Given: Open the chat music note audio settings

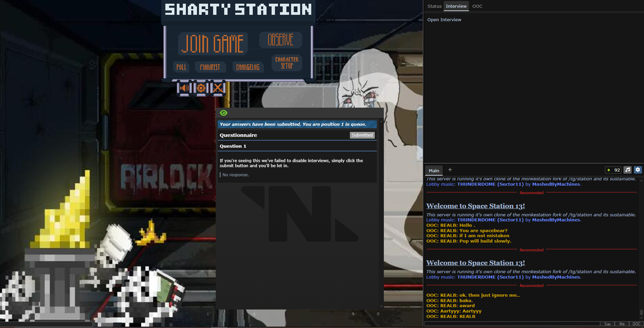Looking at the screenshot, I should click(x=628, y=170).
